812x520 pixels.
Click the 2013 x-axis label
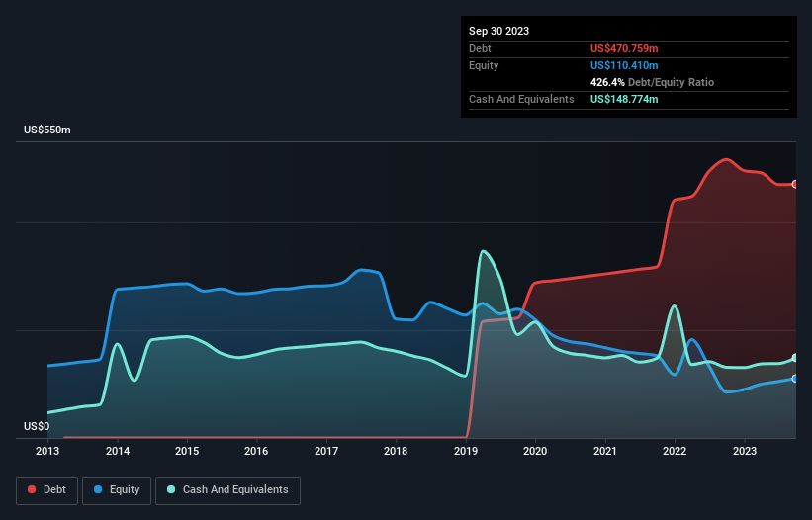[47, 451]
